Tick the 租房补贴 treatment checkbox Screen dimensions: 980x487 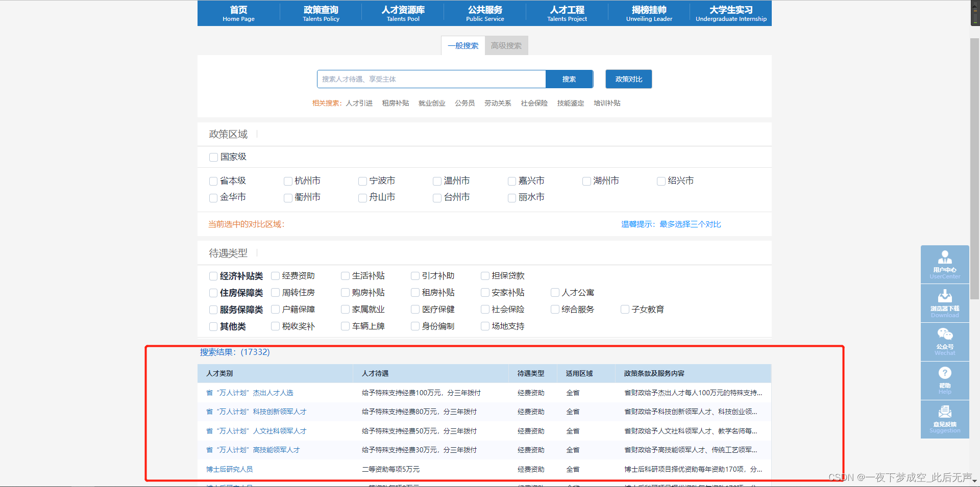pyautogui.click(x=415, y=293)
